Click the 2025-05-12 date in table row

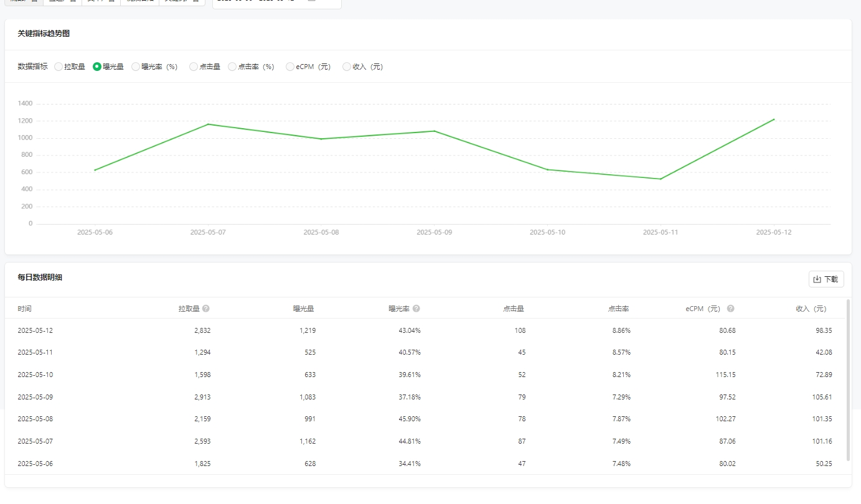tap(35, 330)
